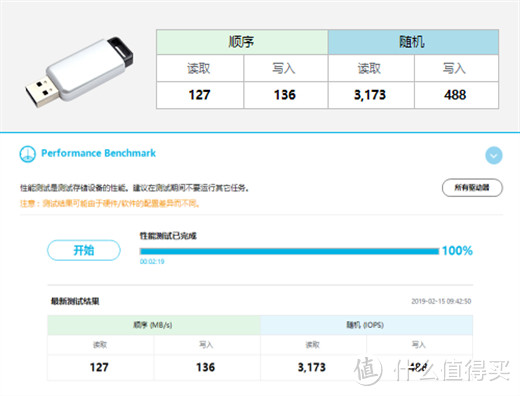Select the 随机 header in top table
Screen dimensions: 520x396
pos(413,42)
